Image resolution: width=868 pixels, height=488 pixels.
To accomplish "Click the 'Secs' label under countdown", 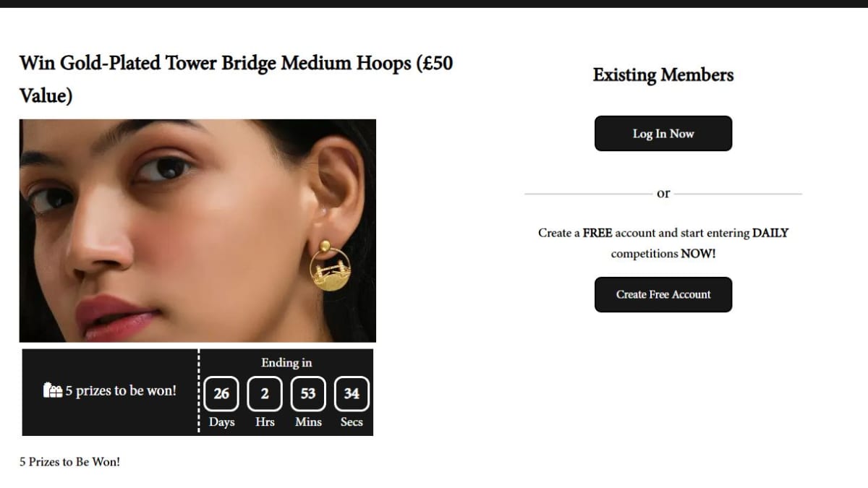I will coord(352,422).
